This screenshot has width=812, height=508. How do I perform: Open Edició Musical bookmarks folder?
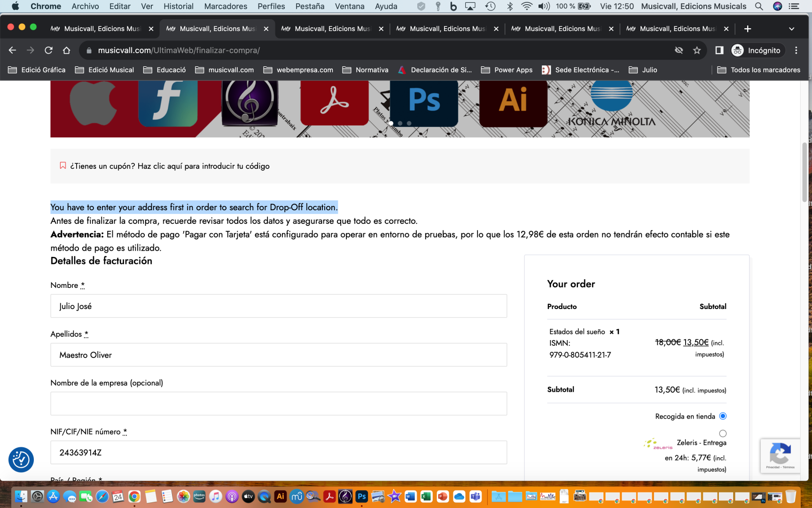tap(104, 70)
